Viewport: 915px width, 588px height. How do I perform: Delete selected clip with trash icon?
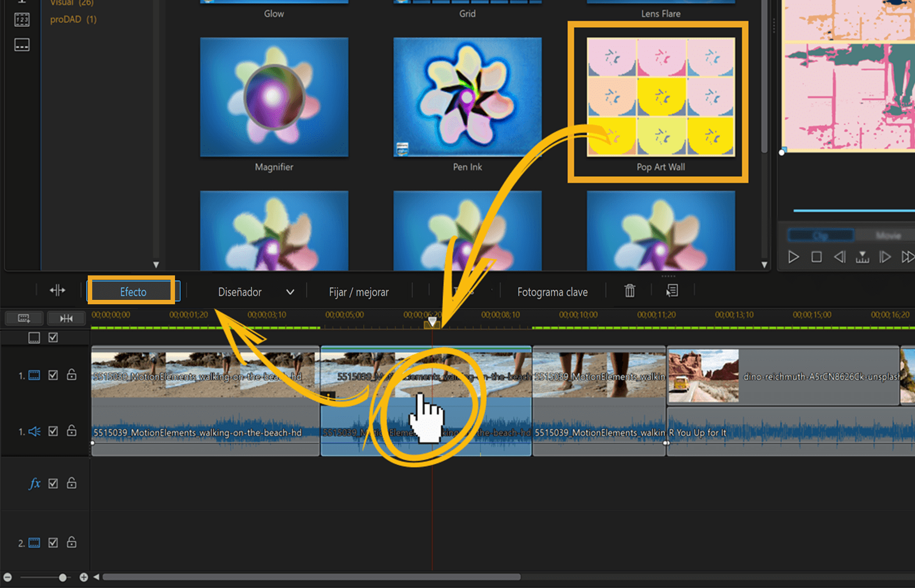629,290
